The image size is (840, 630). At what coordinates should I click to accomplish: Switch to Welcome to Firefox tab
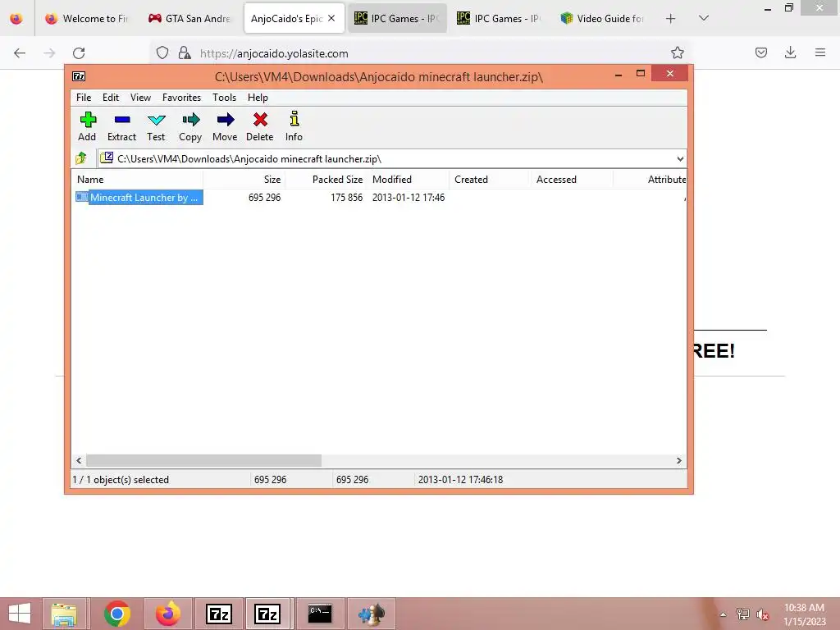[x=87, y=19]
